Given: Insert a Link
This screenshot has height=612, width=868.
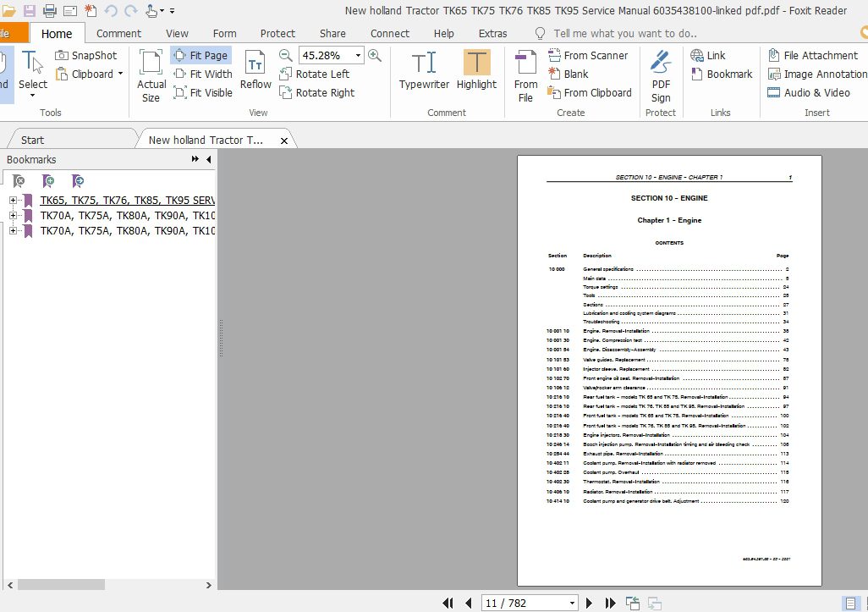Looking at the screenshot, I should 708,55.
